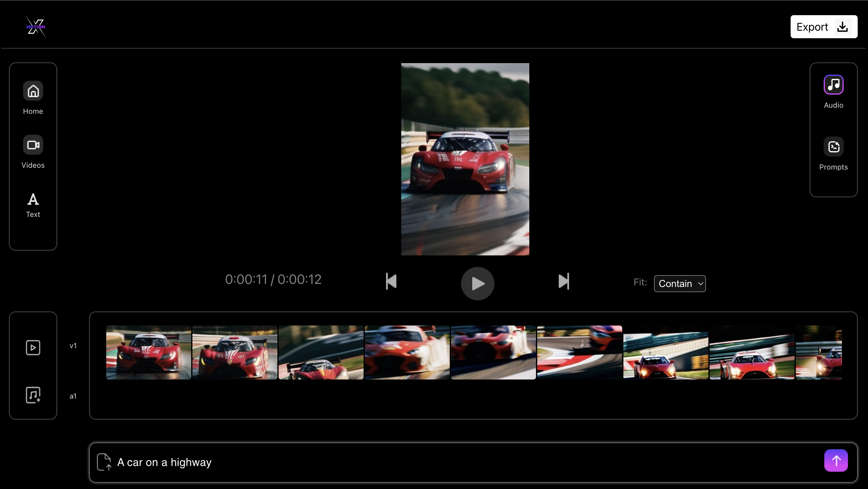Screen dimensions: 868x489
Task: Click the add audio track icon
Action: click(x=33, y=395)
